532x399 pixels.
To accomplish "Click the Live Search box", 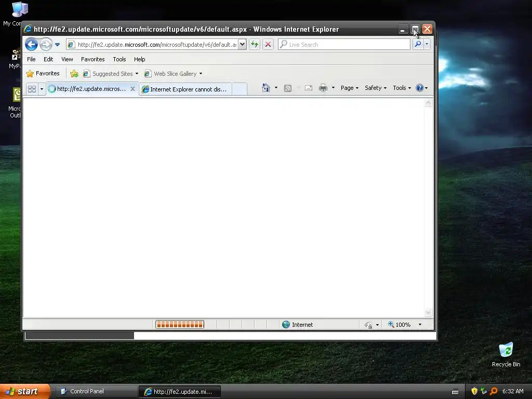I will point(344,45).
